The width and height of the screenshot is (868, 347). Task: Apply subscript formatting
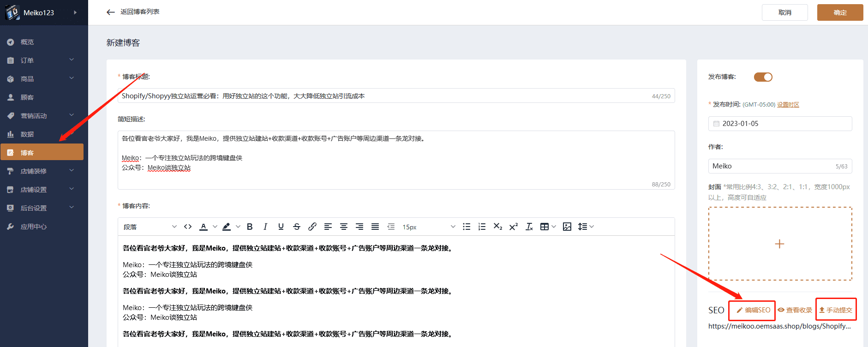[498, 227]
